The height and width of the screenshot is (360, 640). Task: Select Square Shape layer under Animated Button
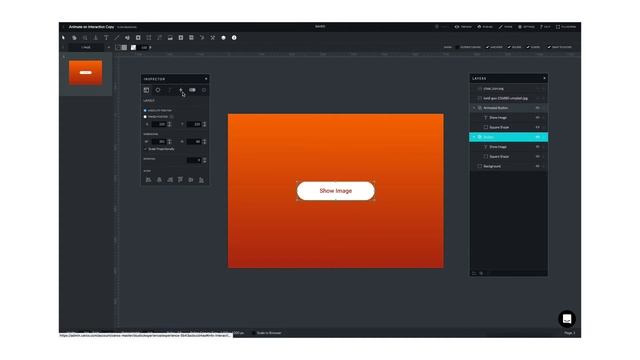[x=509, y=127]
